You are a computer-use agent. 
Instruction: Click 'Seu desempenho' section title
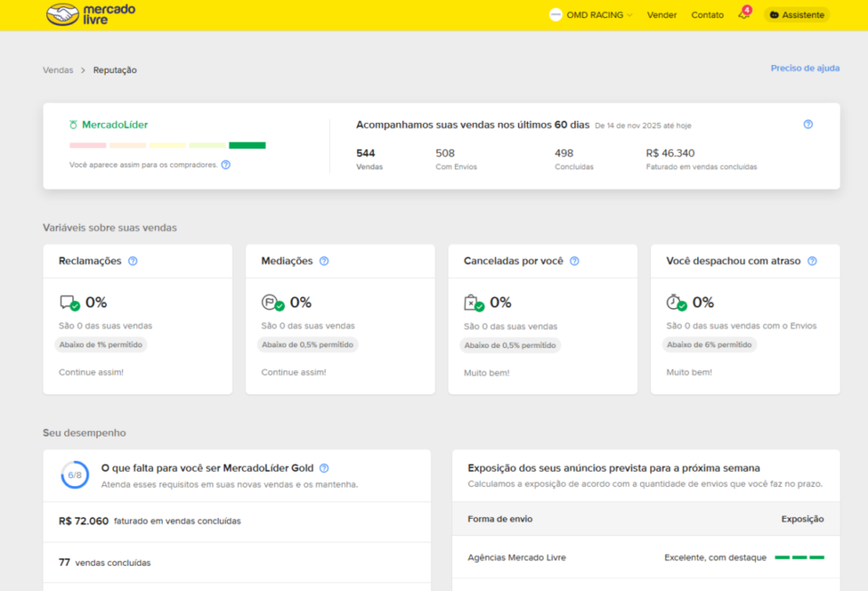84,433
